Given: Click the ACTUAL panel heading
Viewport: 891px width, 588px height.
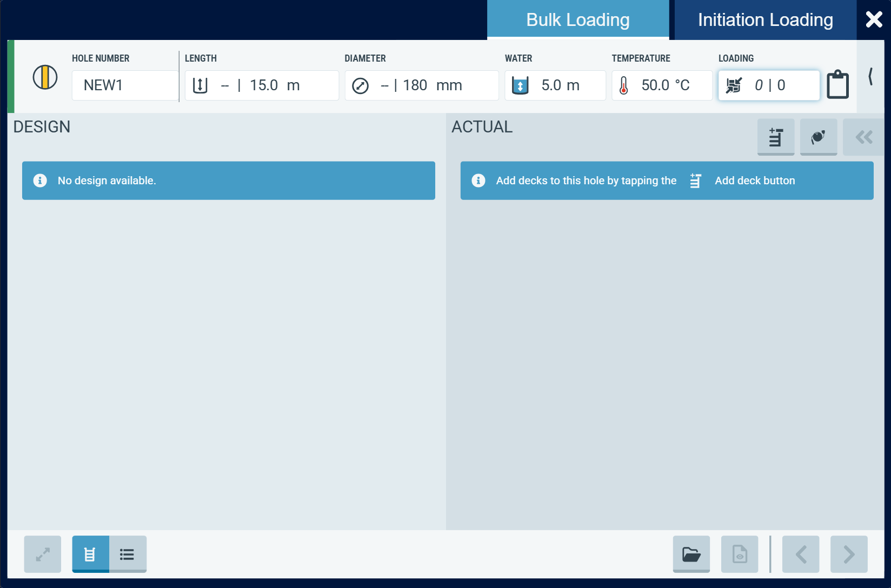Looking at the screenshot, I should tap(482, 126).
